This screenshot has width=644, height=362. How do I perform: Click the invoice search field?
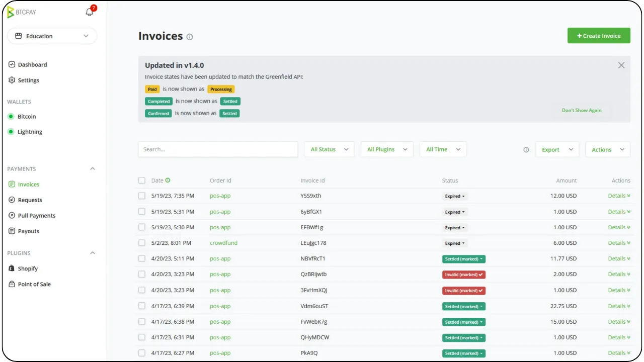click(218, 149)
